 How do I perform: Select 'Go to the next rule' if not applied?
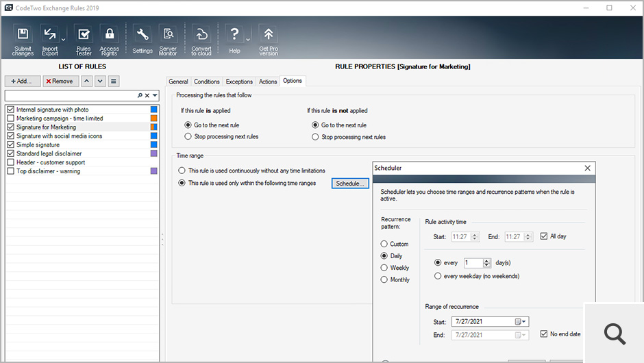(x=315, y=125)
